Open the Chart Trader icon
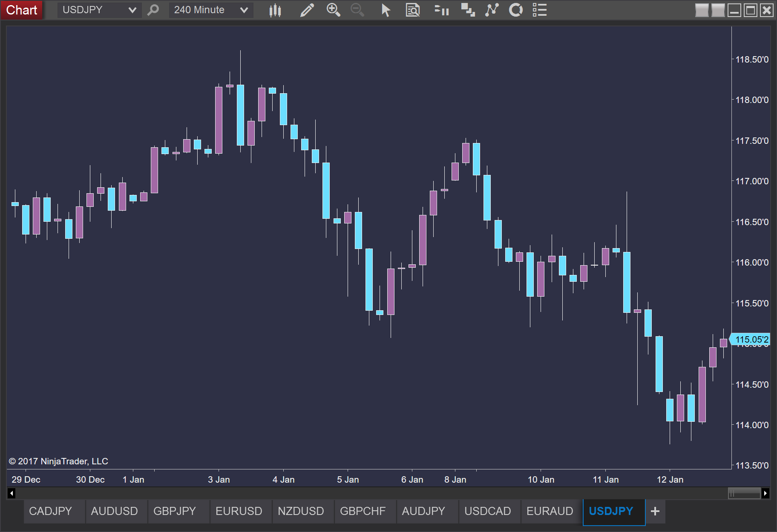Viewport: 777px width, 532px height. [x=442, y=10]
